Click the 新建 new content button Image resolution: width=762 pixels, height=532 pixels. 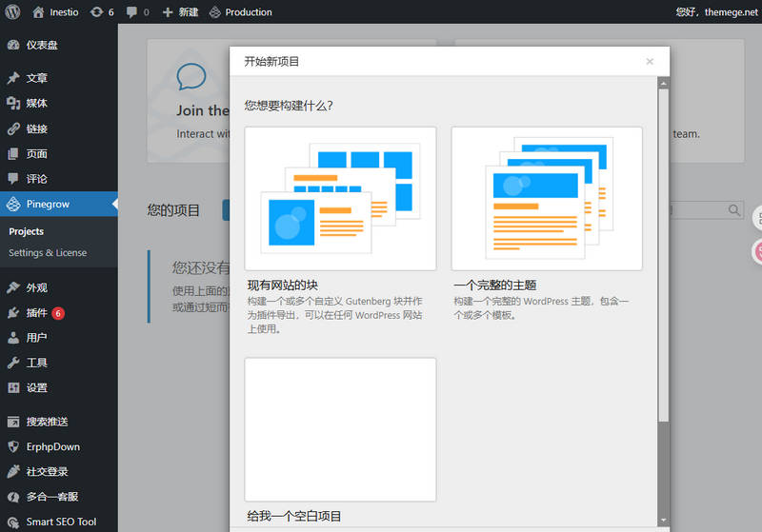pos(180,12)
